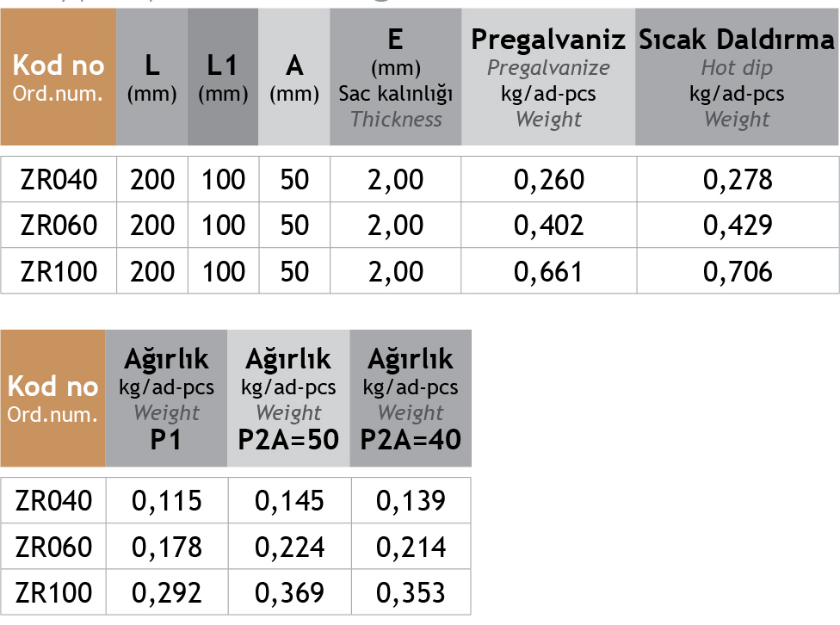Screen dimensions: 840x625
Task: Click the L1 (mm) column header
Action: (x=223, y=79)
